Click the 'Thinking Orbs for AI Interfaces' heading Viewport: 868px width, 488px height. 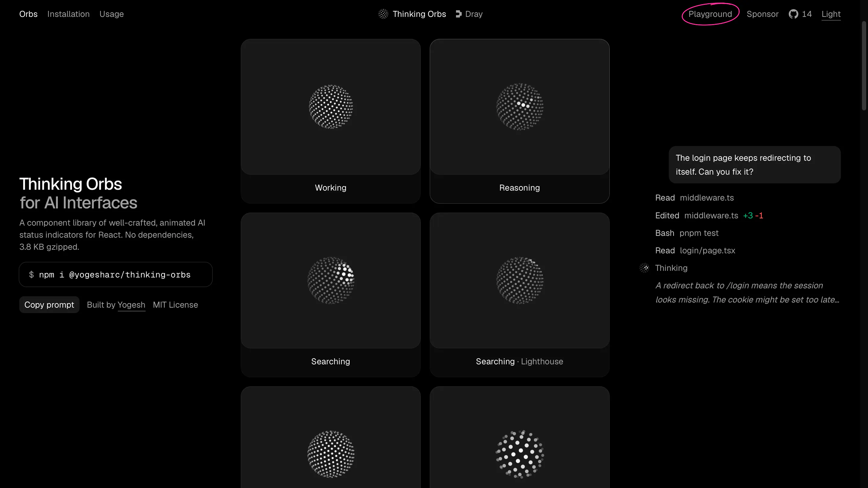click(x=78, y=193)
